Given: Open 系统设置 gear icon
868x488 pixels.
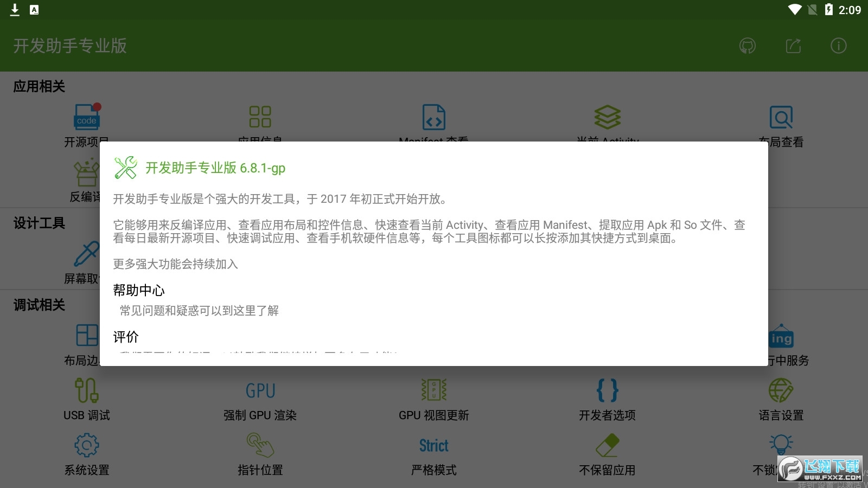Looking at the screenshot, I should [x=87, y=445].
